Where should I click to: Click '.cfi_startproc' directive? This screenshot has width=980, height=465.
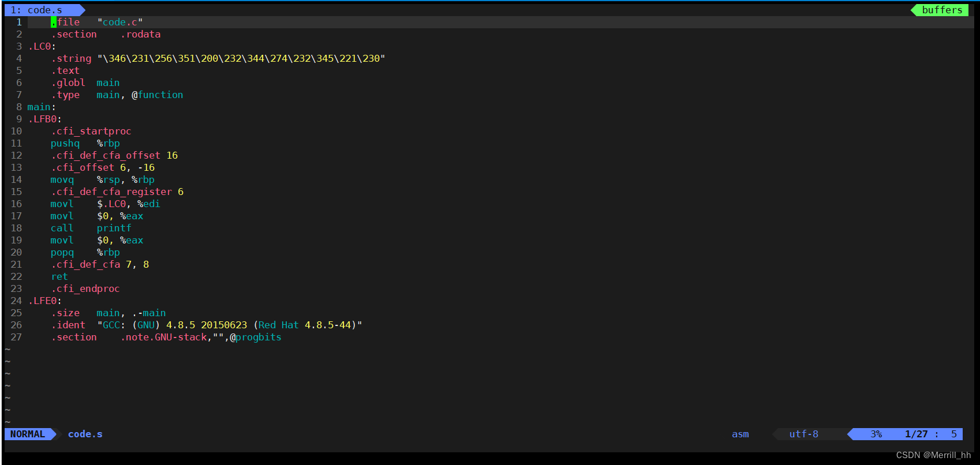[91, 131]
